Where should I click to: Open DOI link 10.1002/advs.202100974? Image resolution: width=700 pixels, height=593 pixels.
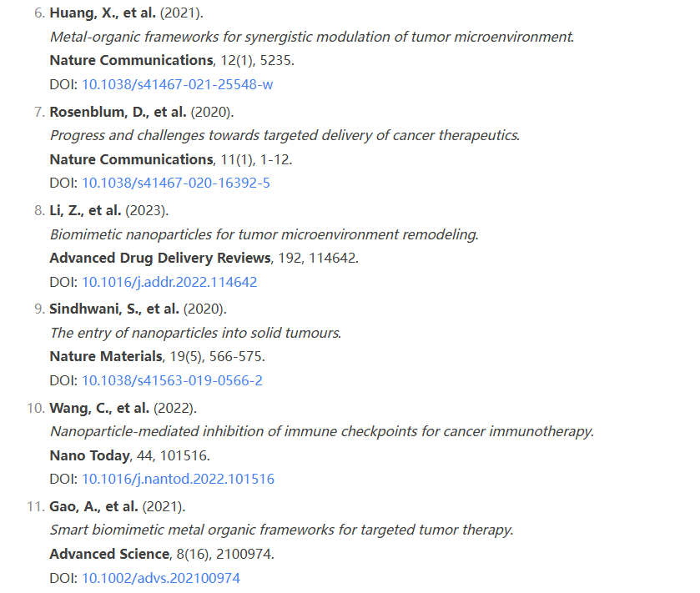(x=161, y=578)
